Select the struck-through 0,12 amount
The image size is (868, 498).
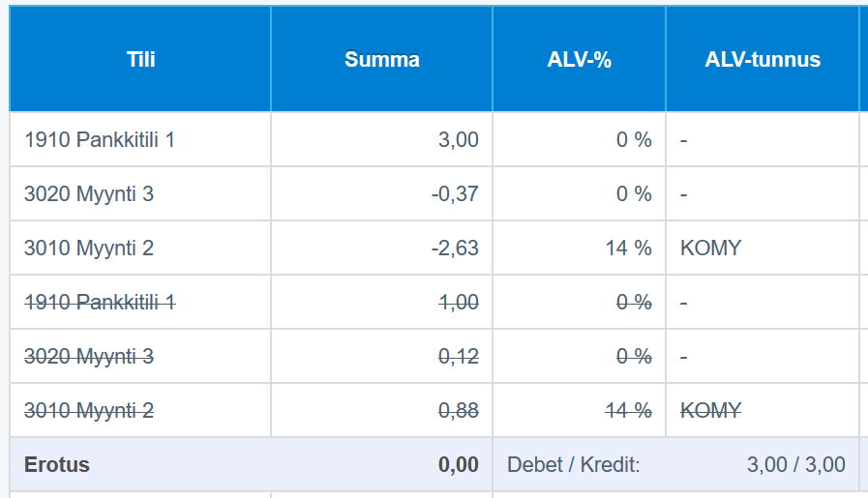[458, 357]
